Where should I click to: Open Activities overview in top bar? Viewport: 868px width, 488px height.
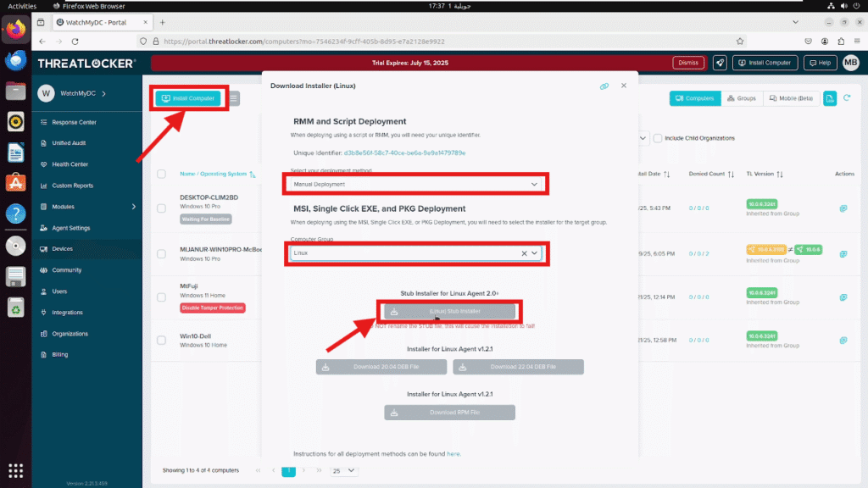coord(21,6)
